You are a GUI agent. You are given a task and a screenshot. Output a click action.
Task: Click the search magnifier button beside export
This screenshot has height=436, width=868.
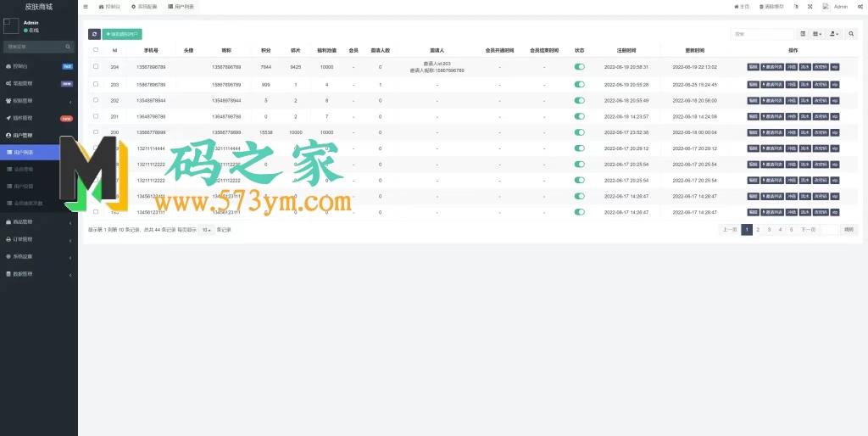[852, 34]
